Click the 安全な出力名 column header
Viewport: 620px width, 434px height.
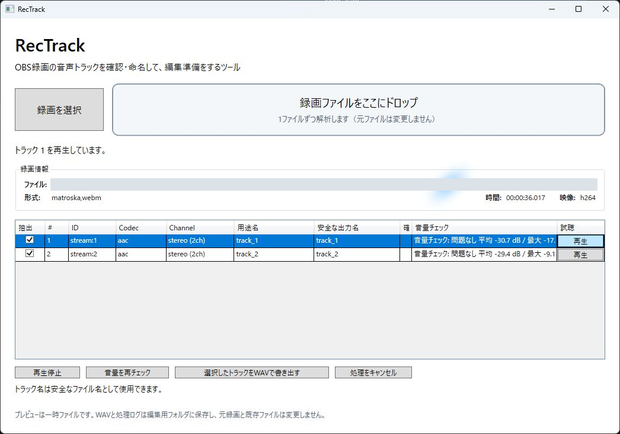(357, 228)
